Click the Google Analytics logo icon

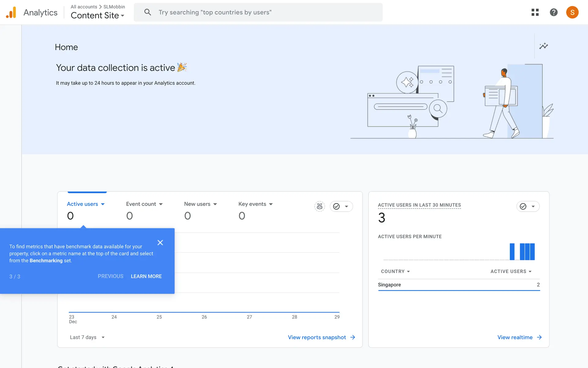pyautogui.click(x=11, y=12)
